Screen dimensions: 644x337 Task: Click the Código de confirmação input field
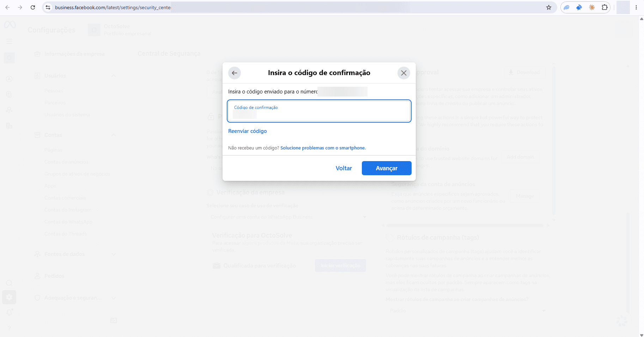click(x=319, y=111)
